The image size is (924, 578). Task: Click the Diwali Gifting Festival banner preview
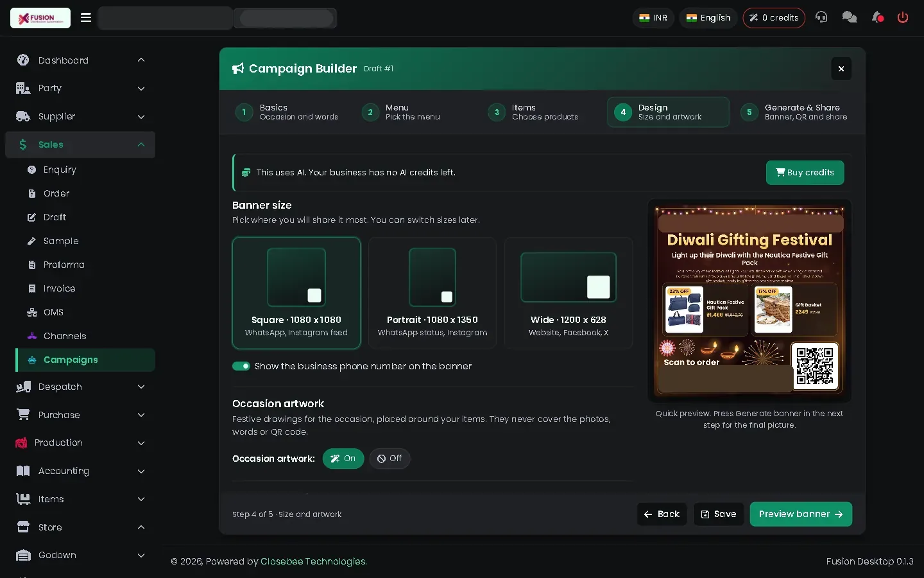[749, 301]
